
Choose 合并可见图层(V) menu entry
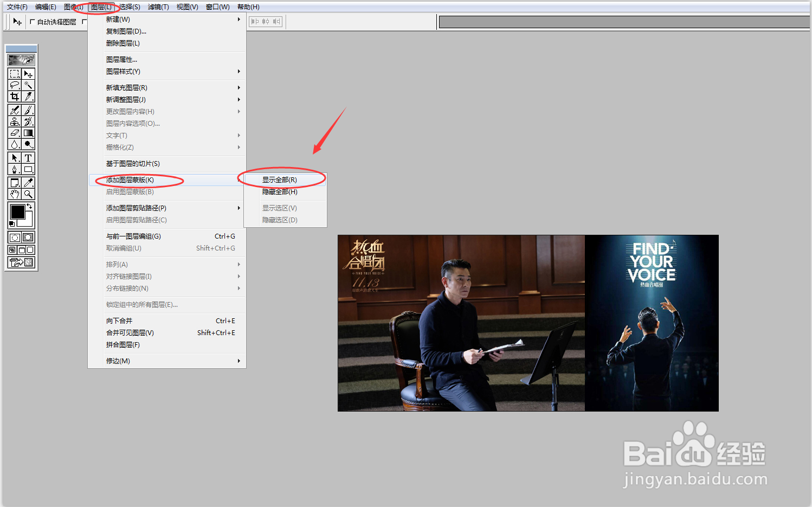point(167,333)
